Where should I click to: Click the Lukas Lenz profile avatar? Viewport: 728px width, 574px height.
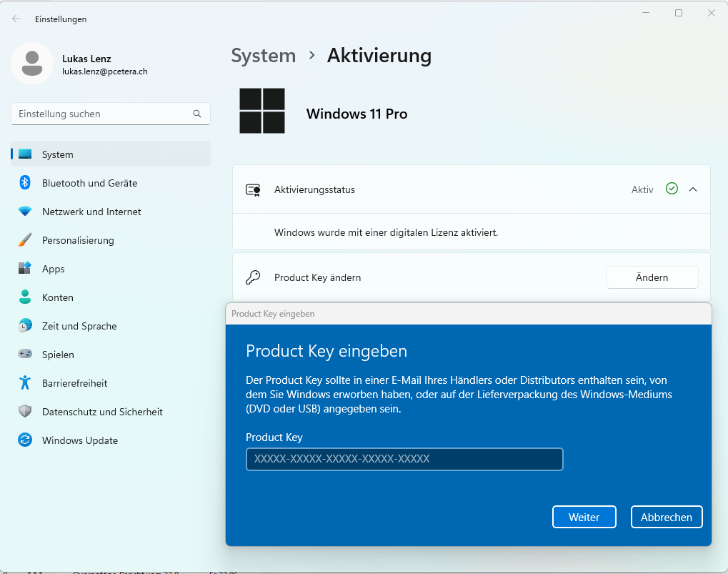point(31,64)
